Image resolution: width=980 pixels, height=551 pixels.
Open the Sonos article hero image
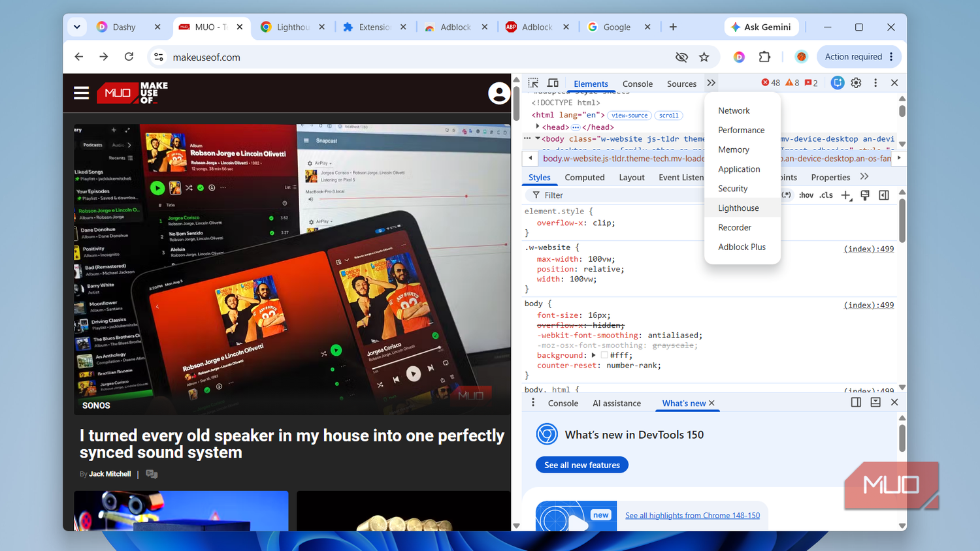(292, 269)
